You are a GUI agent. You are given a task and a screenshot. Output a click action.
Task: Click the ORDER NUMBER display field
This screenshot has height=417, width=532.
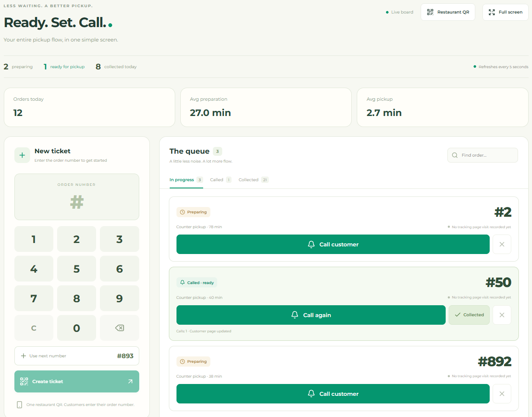[77, 197]
